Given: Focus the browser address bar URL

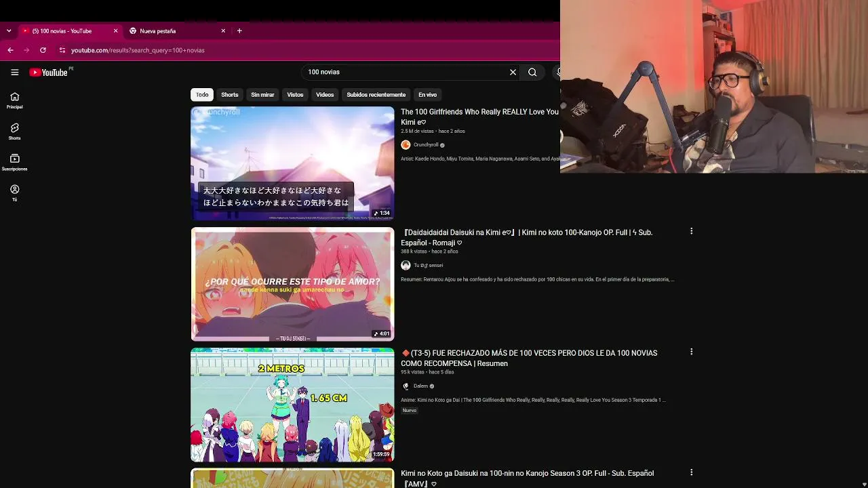Looking at the screenshot, I should coord(138,50).
